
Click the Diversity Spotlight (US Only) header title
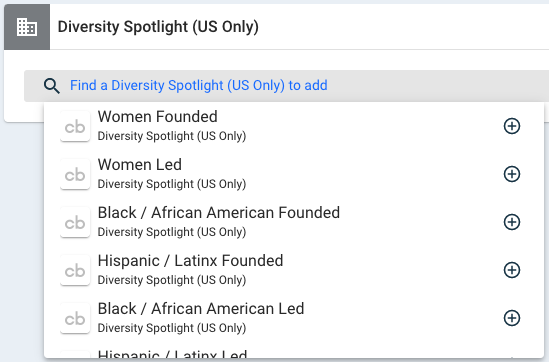pos(158,27)
